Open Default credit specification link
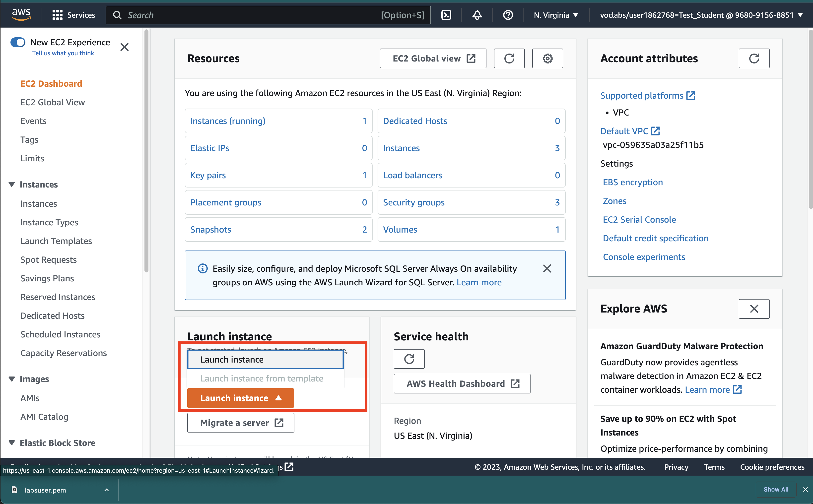Screen dimensions: 813x504 (655, 238)
